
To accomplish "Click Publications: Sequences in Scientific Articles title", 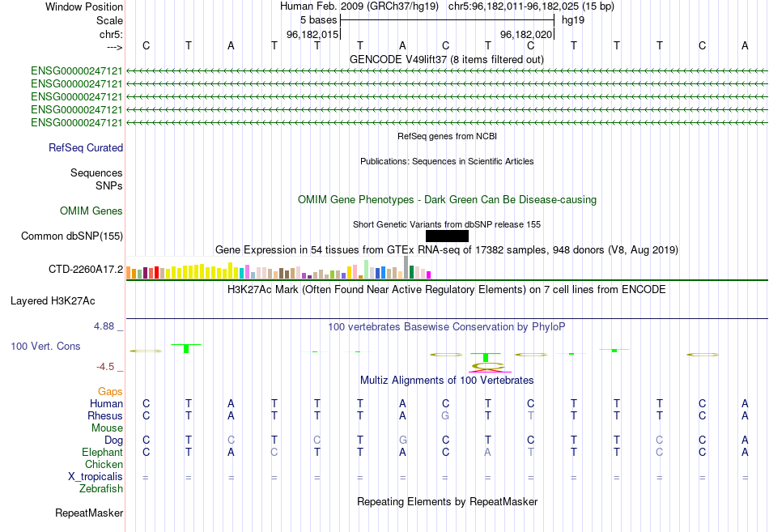I will click(x=447, y=161).
